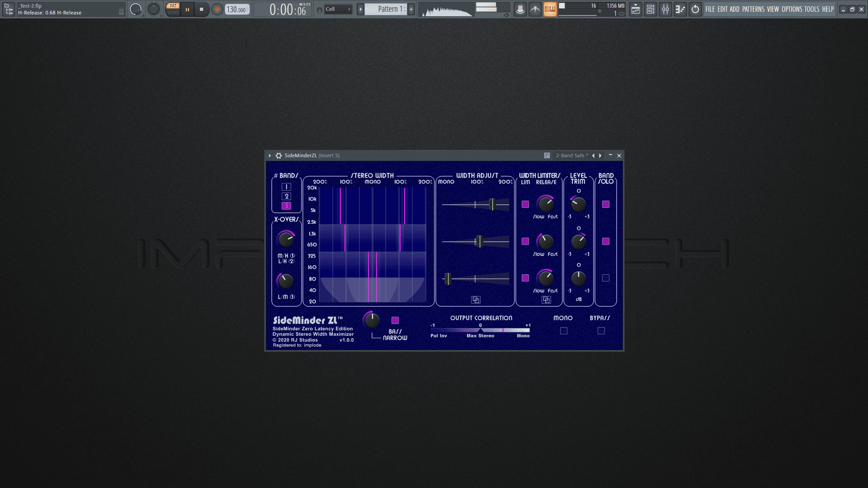The image size is (868, 488).
Task: Open the piano roll icon
Action: [680, 9]
